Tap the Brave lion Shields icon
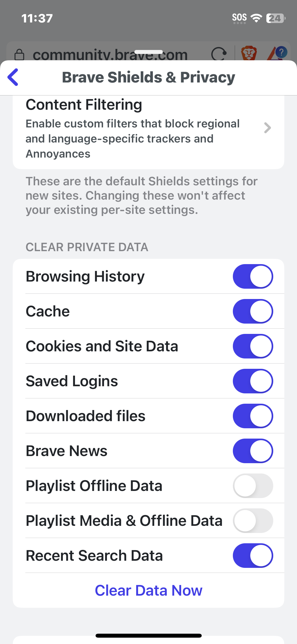The height and width of the screenshot is (644, 297). pos(249,53)
